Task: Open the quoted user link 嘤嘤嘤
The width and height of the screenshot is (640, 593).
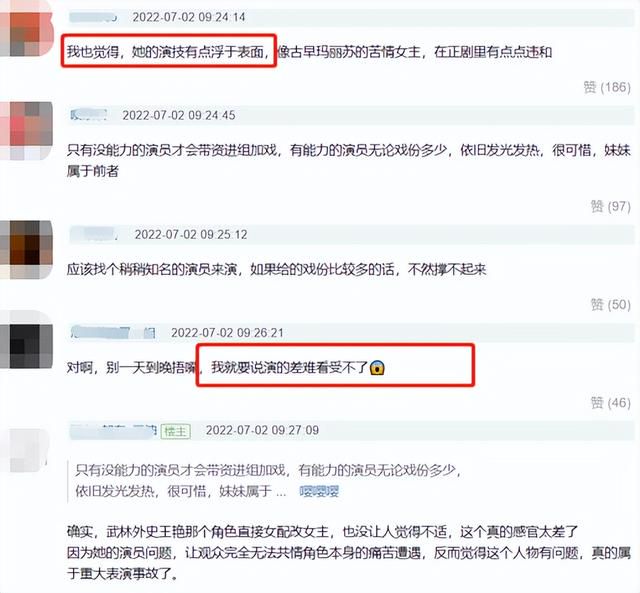Action: 319,491
